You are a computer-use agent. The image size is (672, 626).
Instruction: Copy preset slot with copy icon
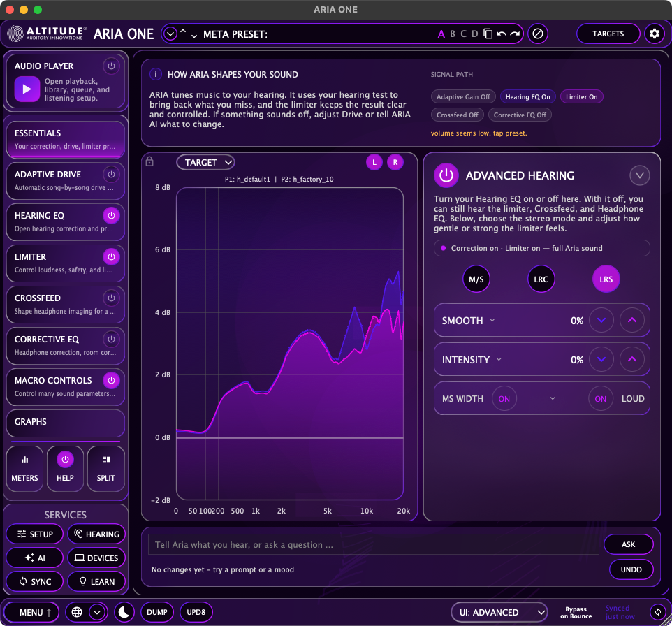coord(488,34)
